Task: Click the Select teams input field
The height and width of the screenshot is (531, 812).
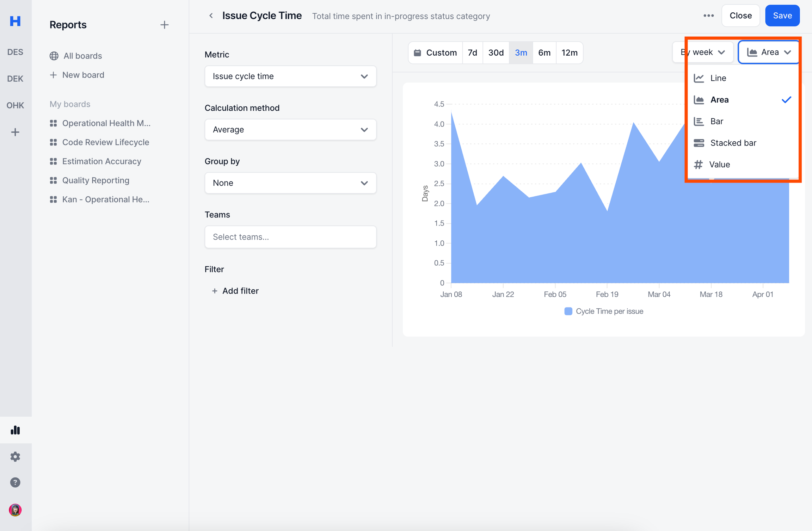Action: coord(290,237)
